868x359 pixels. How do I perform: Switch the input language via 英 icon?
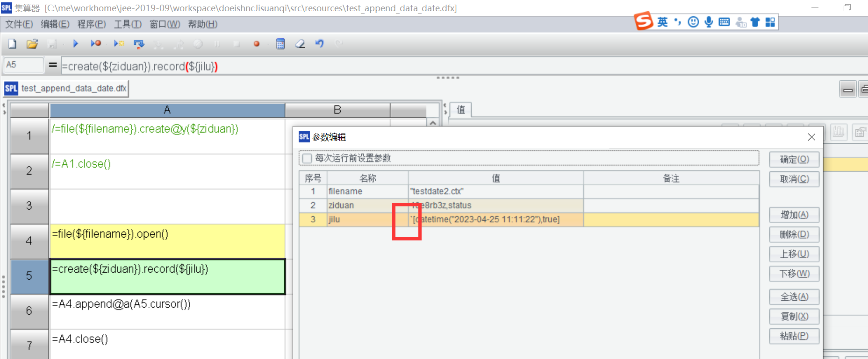pos(662,22)
